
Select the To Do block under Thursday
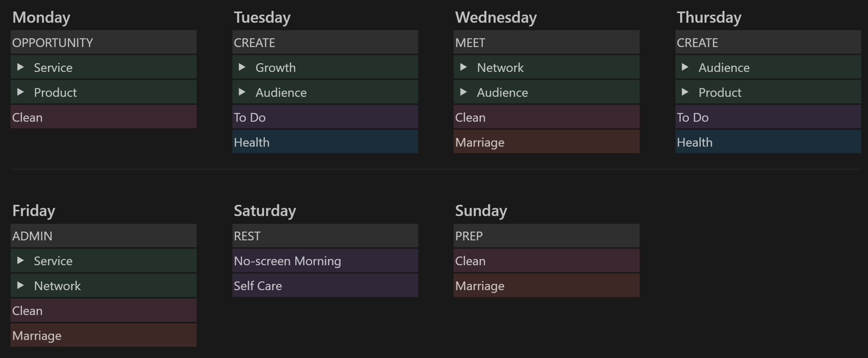click(768, 117)
